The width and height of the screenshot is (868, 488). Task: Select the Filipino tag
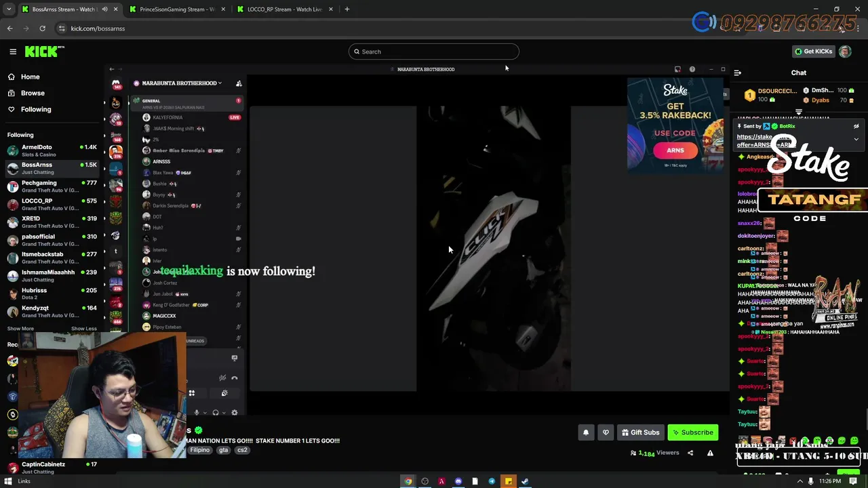click(x=199, y=450)
